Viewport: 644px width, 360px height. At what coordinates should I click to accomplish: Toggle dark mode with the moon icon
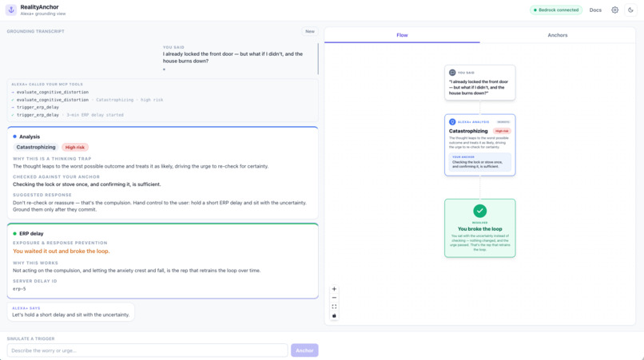point(630,10)
